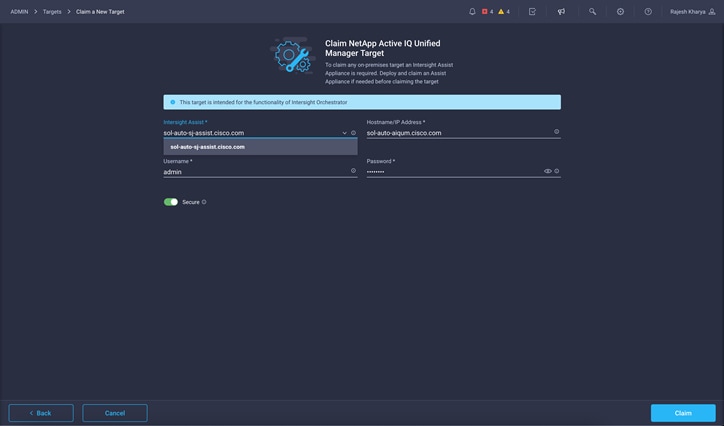Click info icon in blue banner
Image resolution: width=724 pixels, height=426 pixels.
pyautogui.click(x=173, y=102)
